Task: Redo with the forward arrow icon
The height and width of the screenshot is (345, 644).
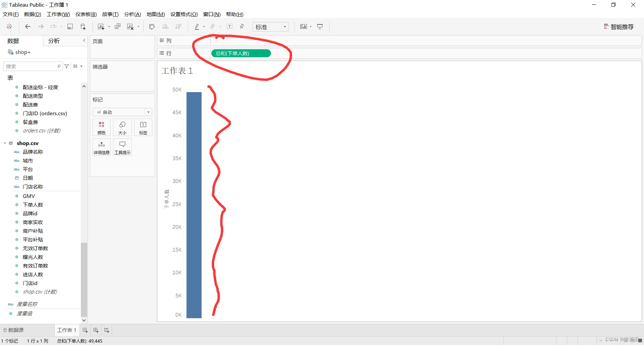Action: click(41, 26)
